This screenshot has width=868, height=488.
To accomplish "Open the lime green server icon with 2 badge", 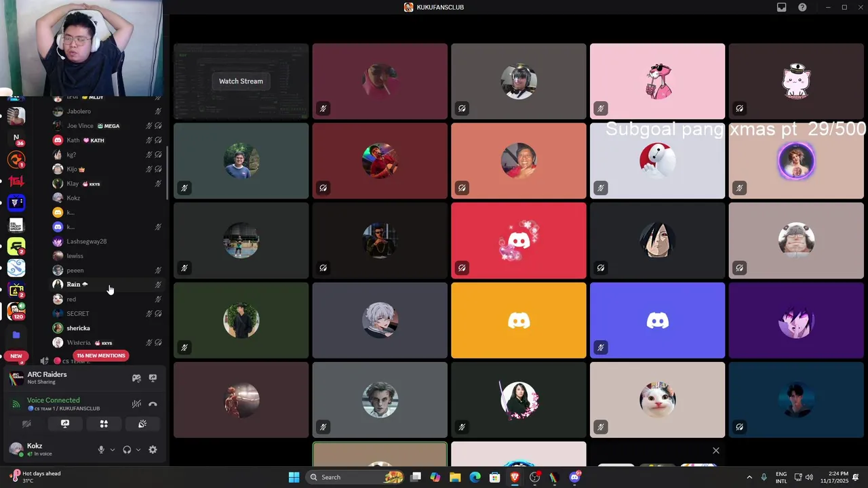I will (16, 247).
